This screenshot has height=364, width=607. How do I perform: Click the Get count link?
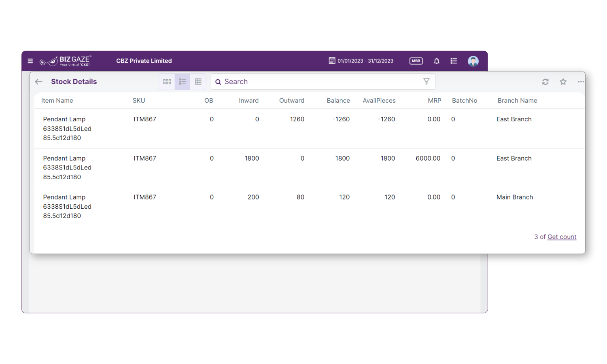tap(562, 237)
